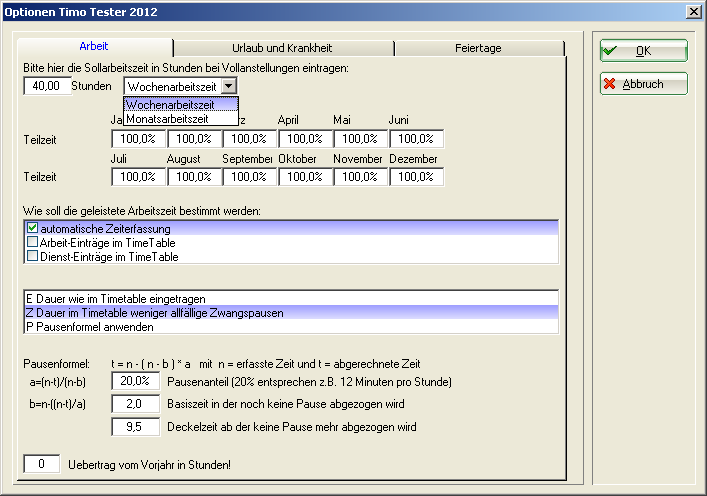Screen dimensions: 707x496
Task: Click the Basiszeit 2,0 field
Action: [x=135, y=404]
